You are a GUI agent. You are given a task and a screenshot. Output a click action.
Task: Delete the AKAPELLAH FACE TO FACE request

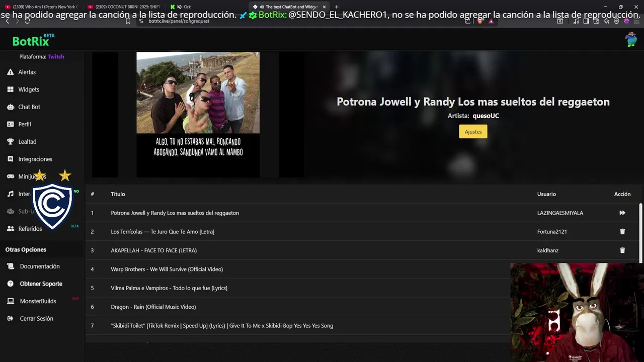(x=622, y=250)
